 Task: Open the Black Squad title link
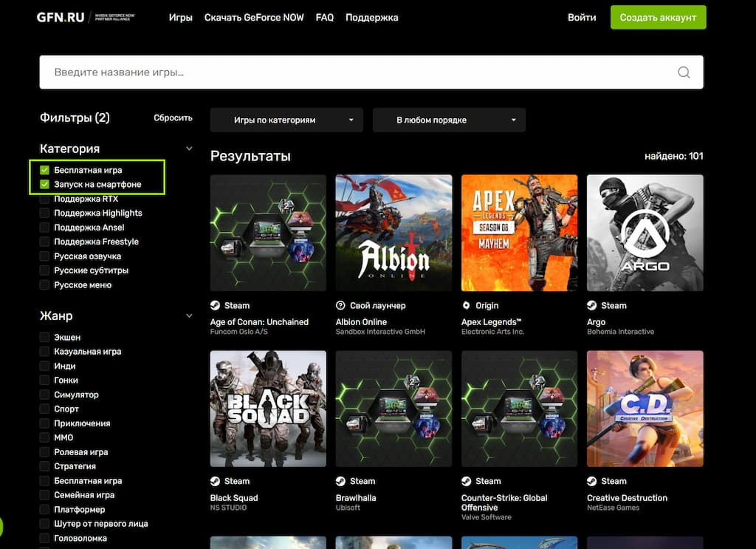tap(234, 498)
